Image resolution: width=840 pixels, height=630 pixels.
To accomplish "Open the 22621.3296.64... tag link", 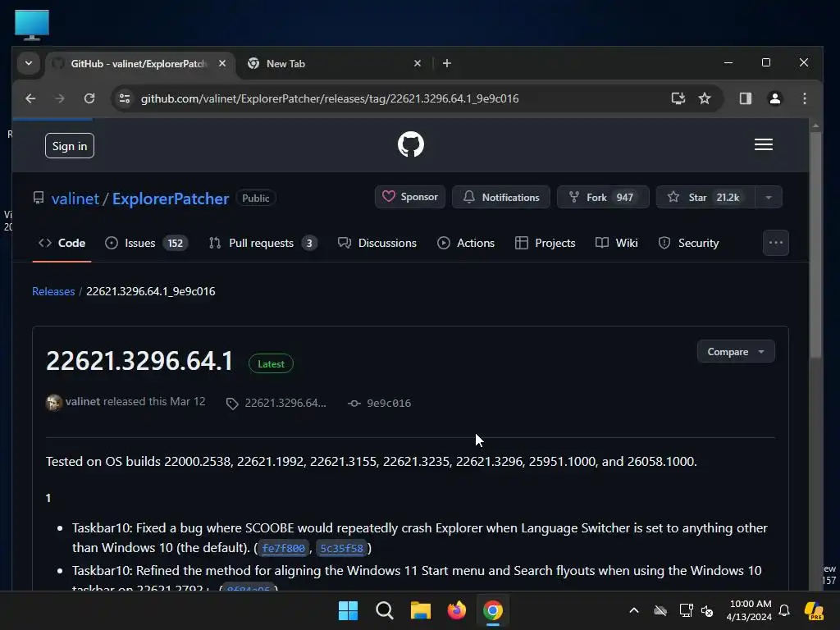I will [x=285, y=403].
